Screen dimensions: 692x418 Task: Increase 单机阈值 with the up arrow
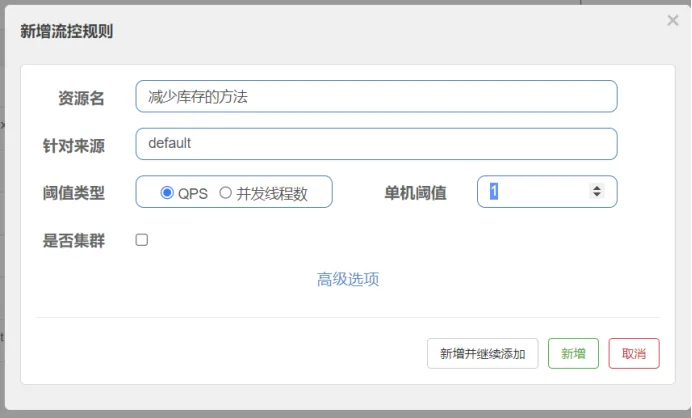point(597,188)
